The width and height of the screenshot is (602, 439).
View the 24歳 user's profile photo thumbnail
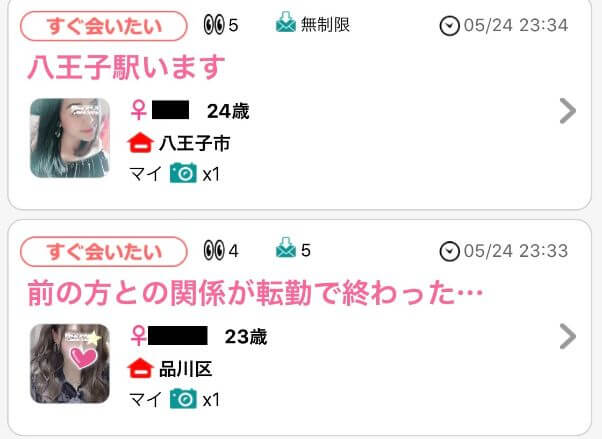click(x=70, y=138)
